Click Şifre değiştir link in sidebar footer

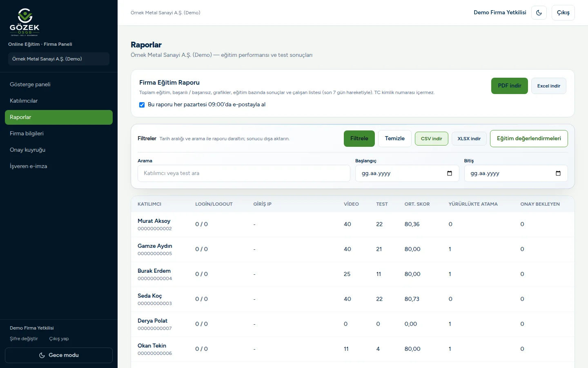[x=24, y=339]
